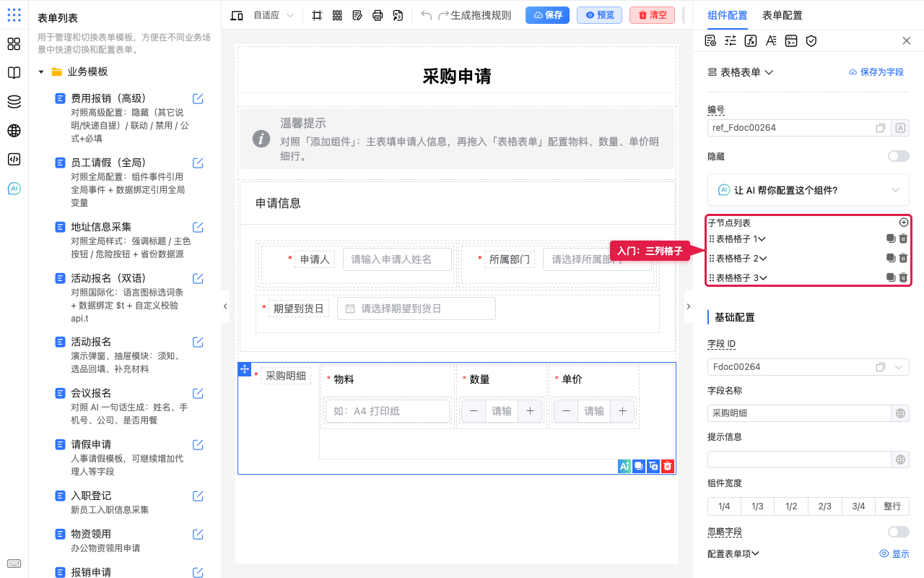The width and height of the screenshot is (924, 578).
Task: Select the 活动报名（双语） template
Action: (111, 278)
